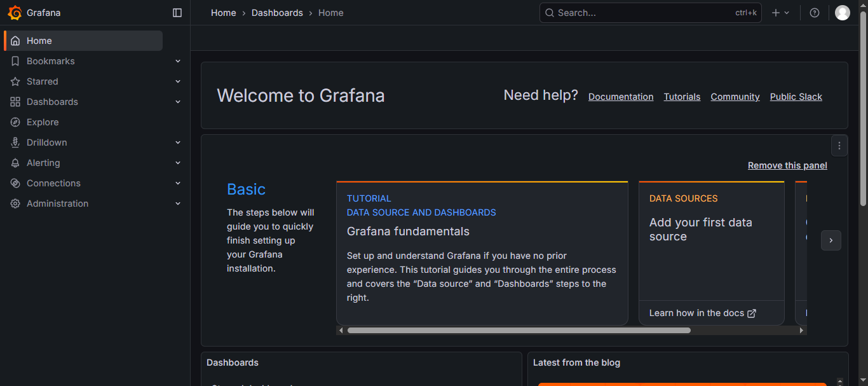Click the Administration gear icon
This screenshot has width=868, height=386.
pyautogui.click(x=15, y=203)
